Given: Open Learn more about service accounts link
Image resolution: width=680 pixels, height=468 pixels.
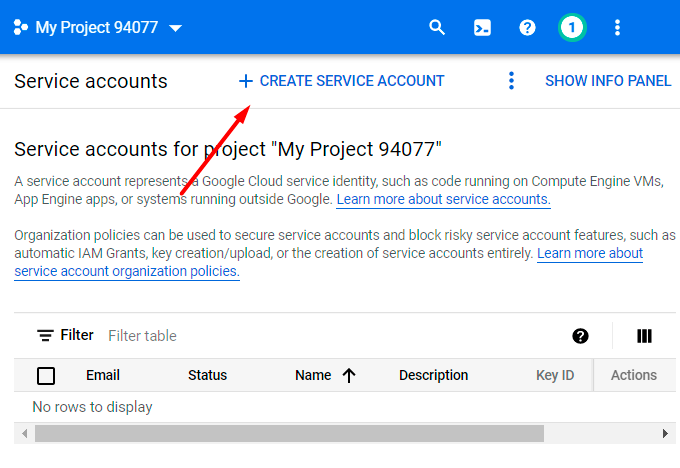Looking at the screenshot, I should tap(443, 199).
